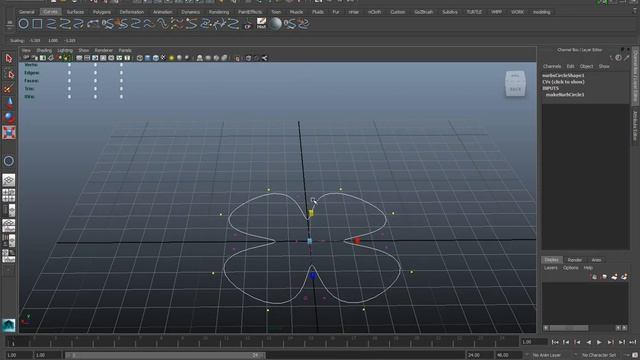Click the select camera icon in panel toolbar
The height and width of the screenshot is (360, 640).
(26, 58)
